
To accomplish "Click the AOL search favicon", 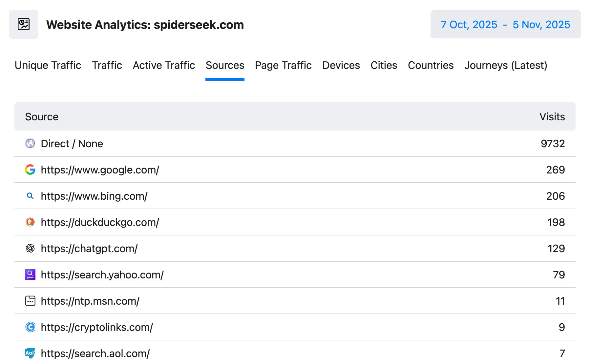I will [x=30, y=353].
